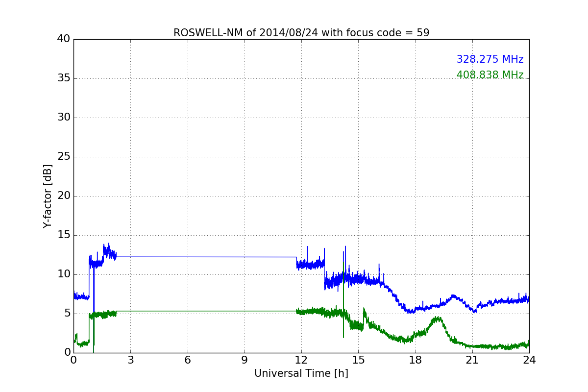Click y-axis tick label 35

64,78
